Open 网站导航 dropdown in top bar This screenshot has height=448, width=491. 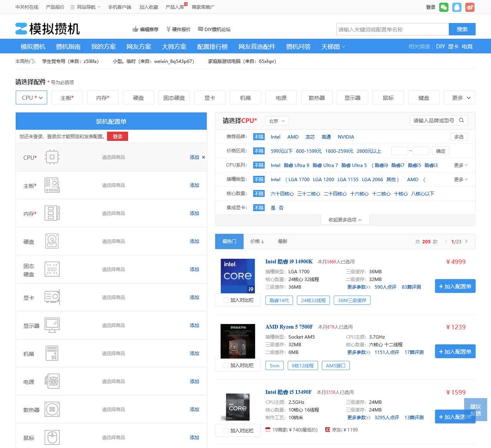point(86,7)
